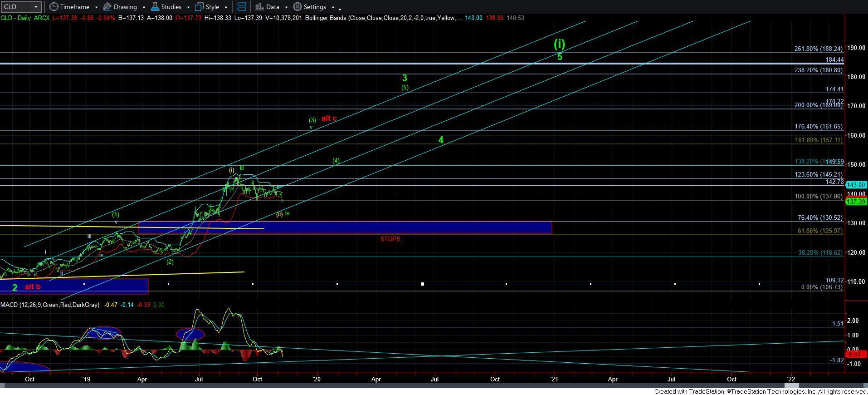This screenshot has height=395, width=868.
Task: Click the 143.00 cyan price tag
Action: pyautogui.click(x=856, y=185)
